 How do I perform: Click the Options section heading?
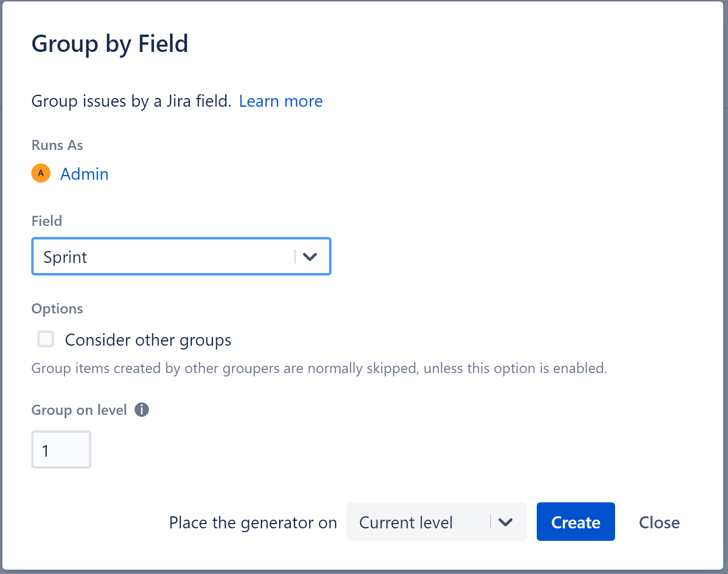coord(57,309)
